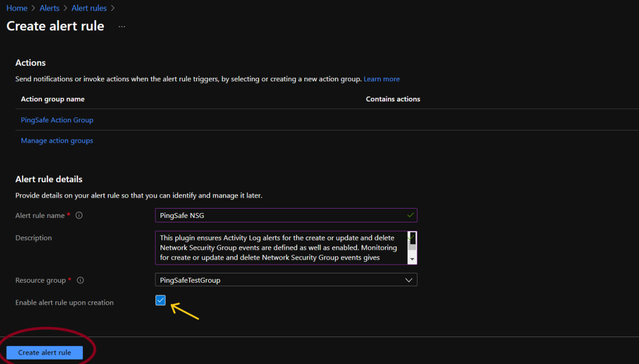Select Manage action groups

57,141
